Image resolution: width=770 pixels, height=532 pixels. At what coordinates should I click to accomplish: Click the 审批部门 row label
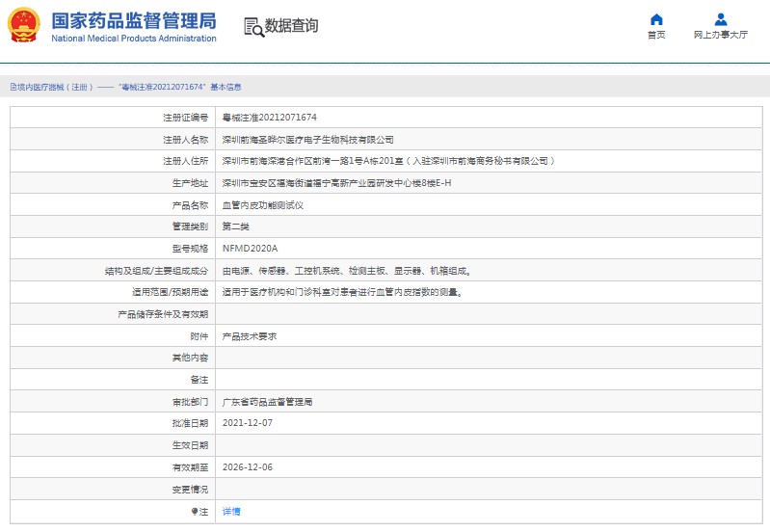click(x=190, y=402)
